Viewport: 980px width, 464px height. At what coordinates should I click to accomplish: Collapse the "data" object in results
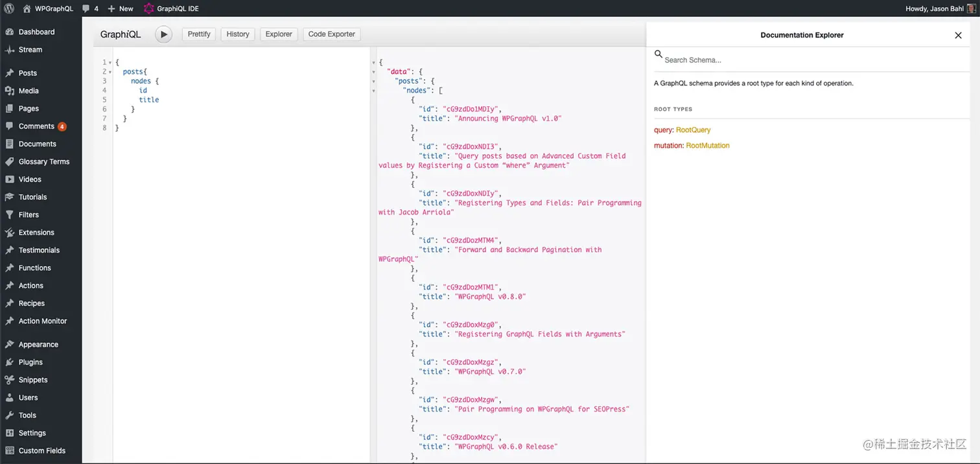click(374, 72)
